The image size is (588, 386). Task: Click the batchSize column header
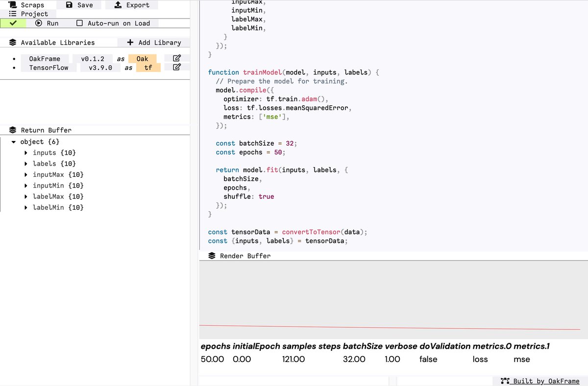click(x=363, y=346)
